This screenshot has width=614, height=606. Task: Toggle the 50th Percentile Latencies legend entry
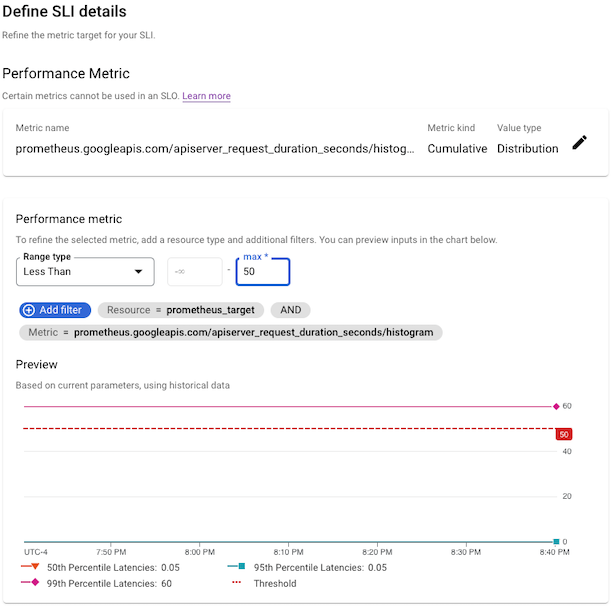point(98,567)
